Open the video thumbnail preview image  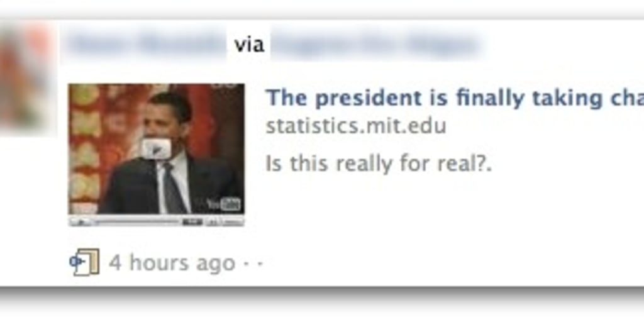coord(156,155)
